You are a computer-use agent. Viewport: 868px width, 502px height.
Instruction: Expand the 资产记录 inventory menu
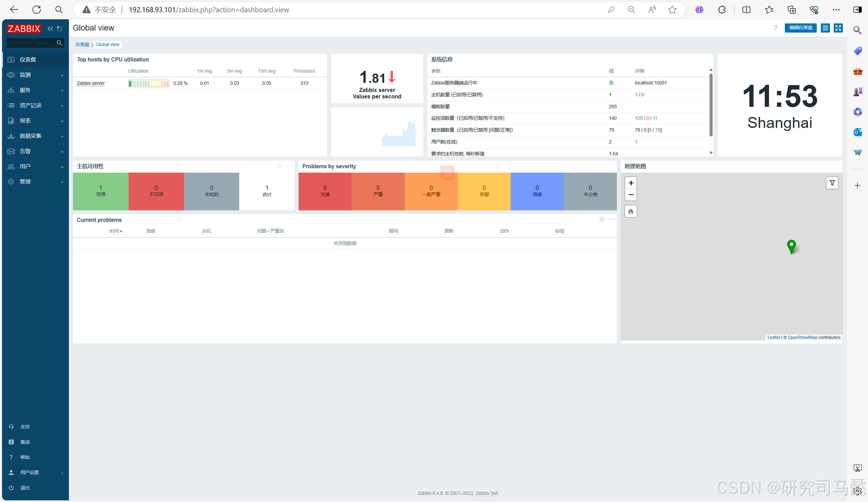(x=36, y=105)
